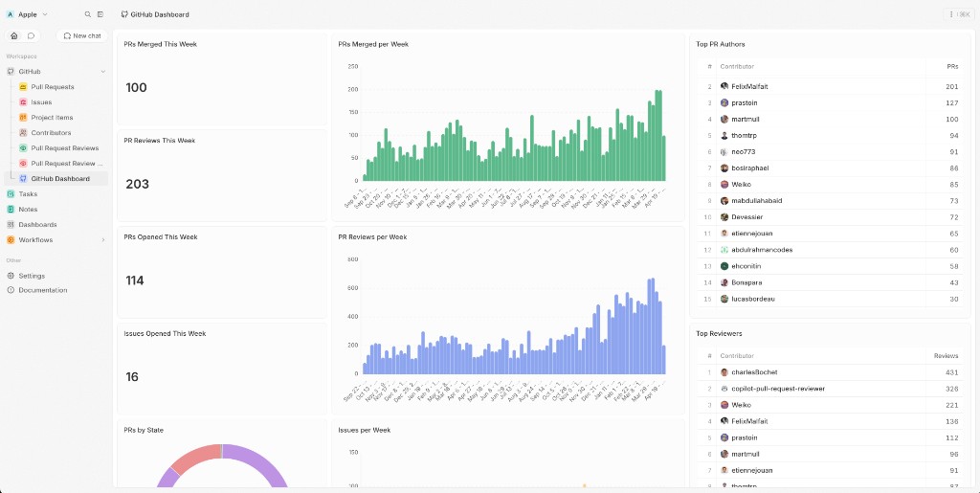980x493 pixels.
Task: Click the GitHub Dashboard blue icon
Action: [23, 179]
